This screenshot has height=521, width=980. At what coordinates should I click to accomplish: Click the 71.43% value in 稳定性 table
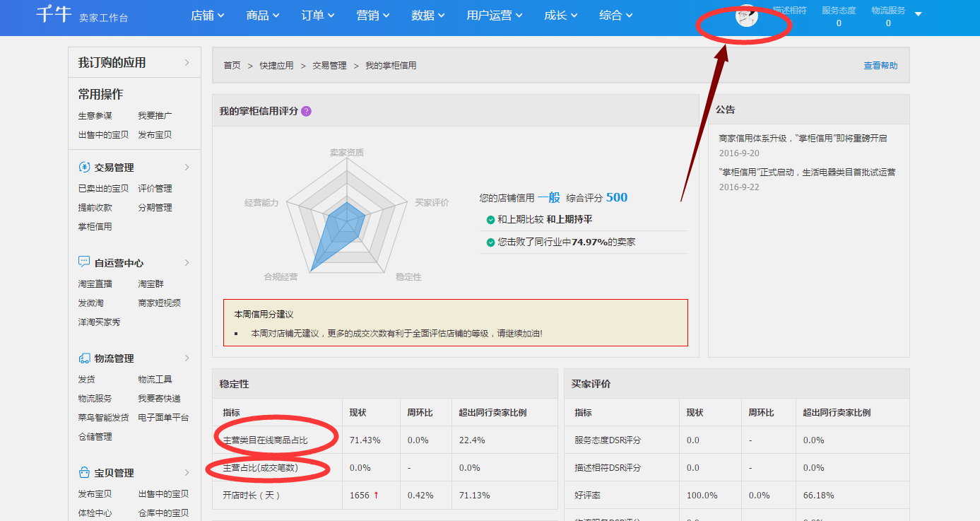pyautogui.click(x=365, y=440)
